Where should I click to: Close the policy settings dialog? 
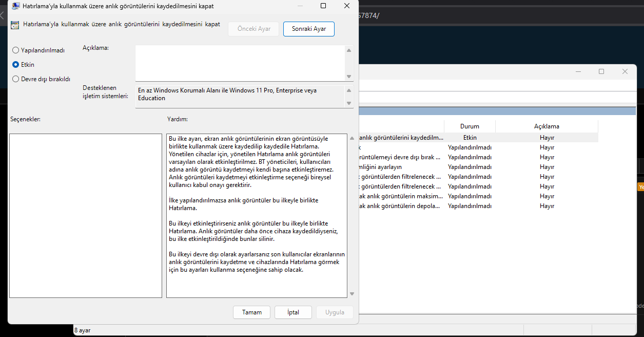347,6
